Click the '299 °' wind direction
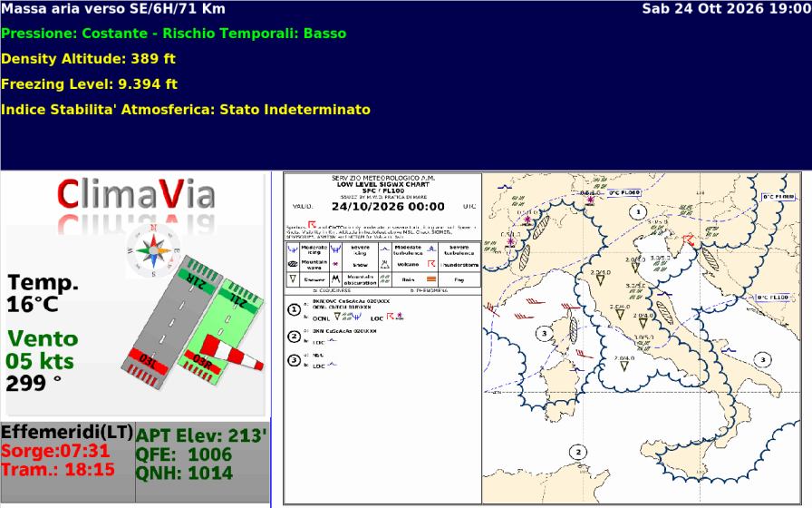This screenshot has height=508, width=812. pos(34,384)
